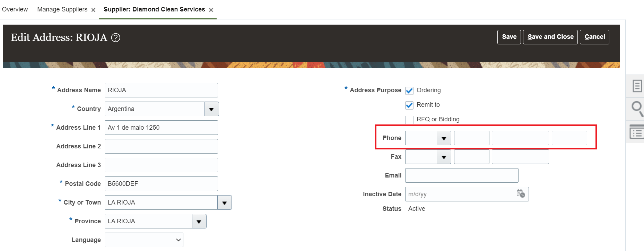Screen dimensions: 644x251
Task: Open the City or Town dropdown
Action: 225,203
